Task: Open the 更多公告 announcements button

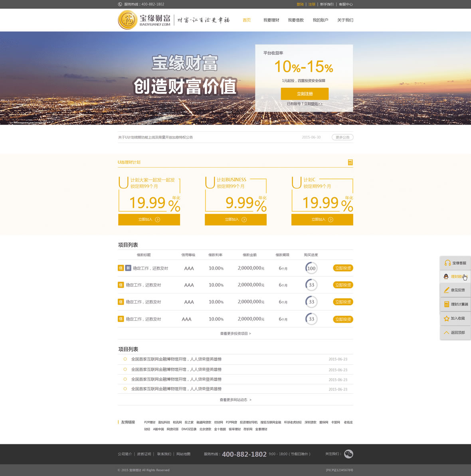Action: [x=342, y=137]
